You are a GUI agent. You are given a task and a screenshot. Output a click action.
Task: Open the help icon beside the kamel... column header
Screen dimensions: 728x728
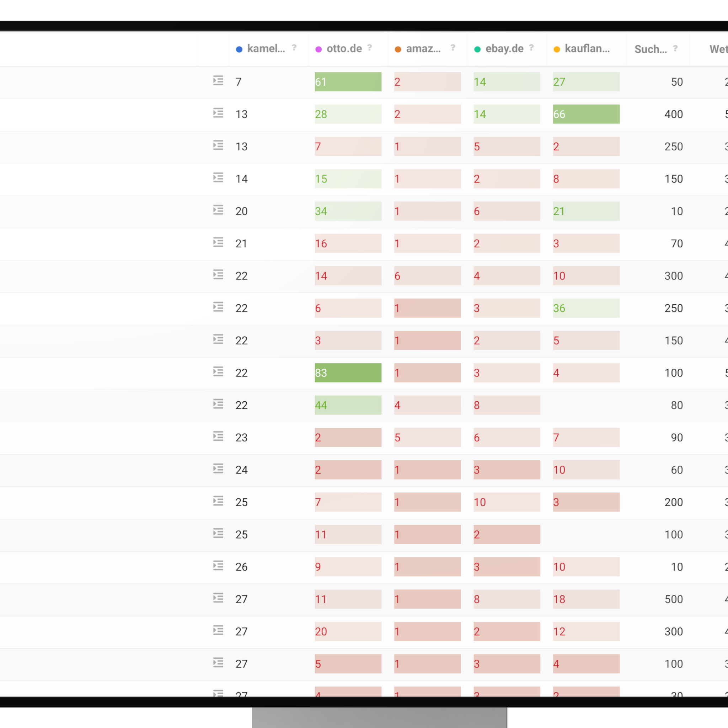point(294,48)
